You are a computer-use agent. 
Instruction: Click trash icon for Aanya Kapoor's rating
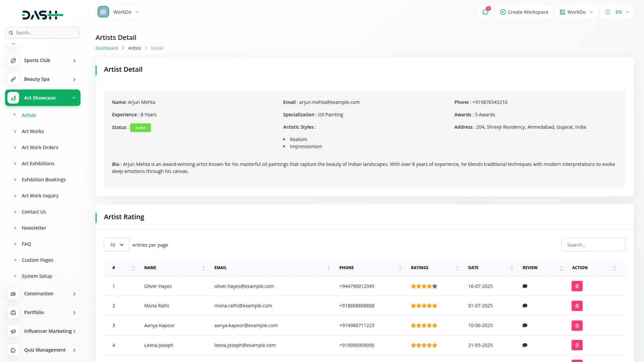point(577,325)
